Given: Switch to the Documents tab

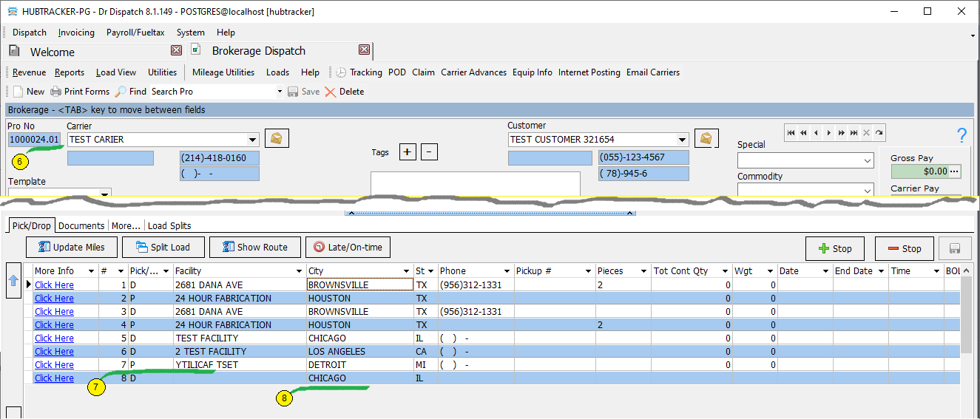Looking at the screenshot, I should 81,225.
